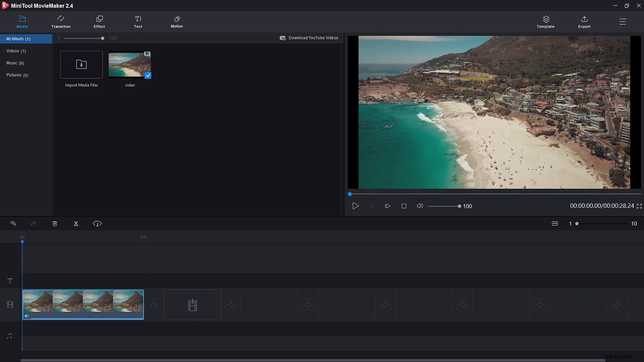Viewport: 644px width, 362px height.
Task: Select the Split (scissors) tool
Action: [76, 223]
